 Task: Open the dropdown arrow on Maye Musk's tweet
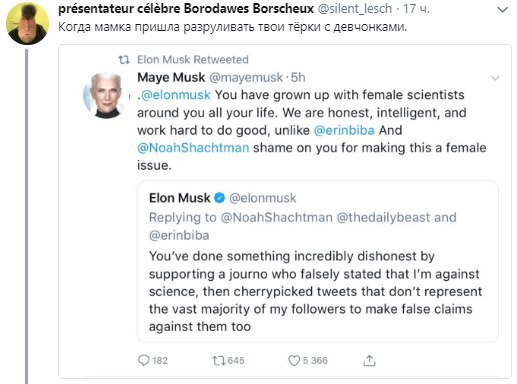(x=495, y=78)
